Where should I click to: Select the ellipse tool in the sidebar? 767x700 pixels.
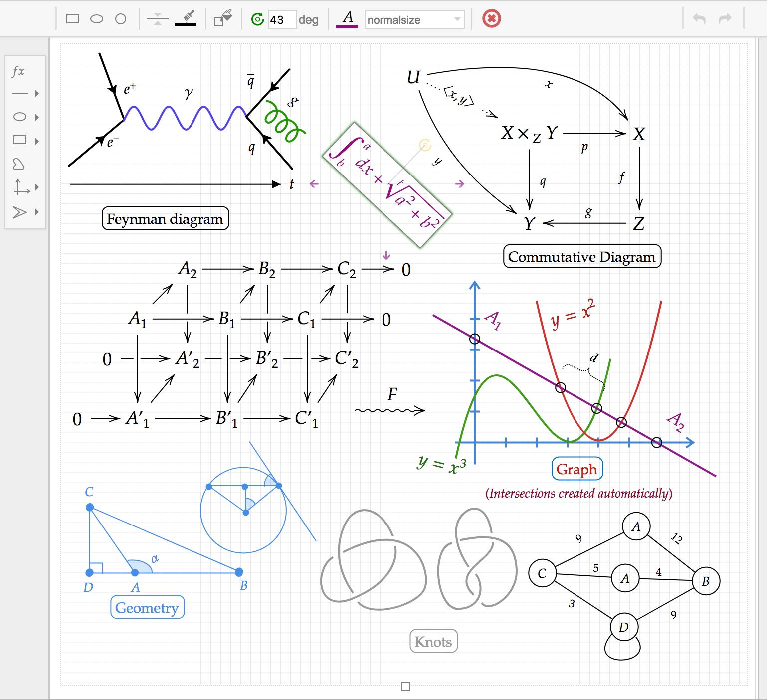(20, 117)
